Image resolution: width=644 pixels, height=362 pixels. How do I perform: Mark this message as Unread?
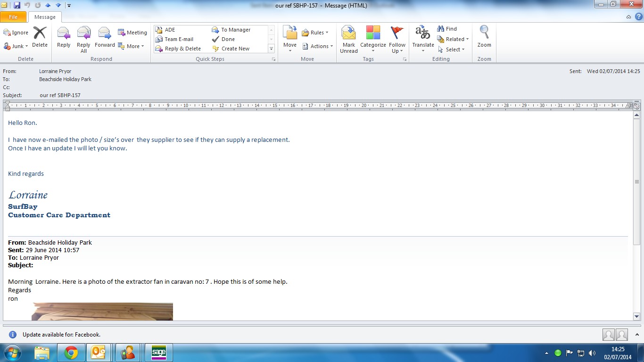pos(349,40)
